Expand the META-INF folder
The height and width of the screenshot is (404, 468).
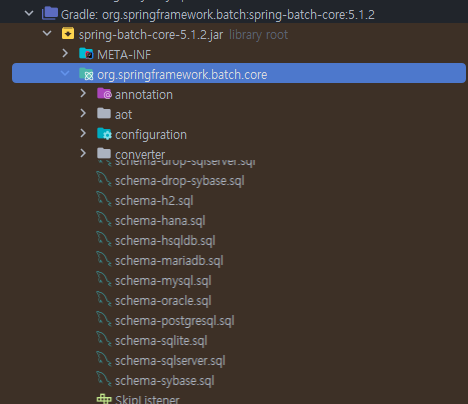pyautogui.click(x=65, y=53)
